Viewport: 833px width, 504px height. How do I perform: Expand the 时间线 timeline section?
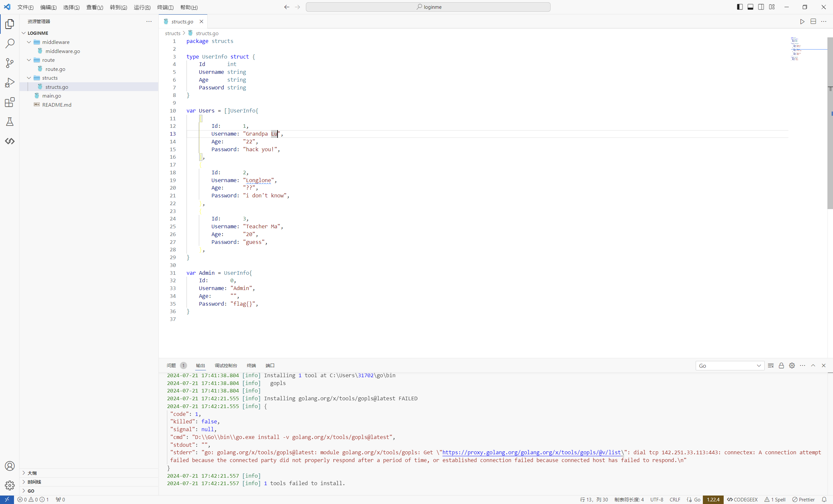89,482
